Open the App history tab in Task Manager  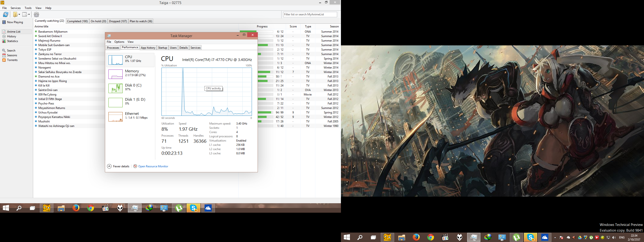(148, 48)
